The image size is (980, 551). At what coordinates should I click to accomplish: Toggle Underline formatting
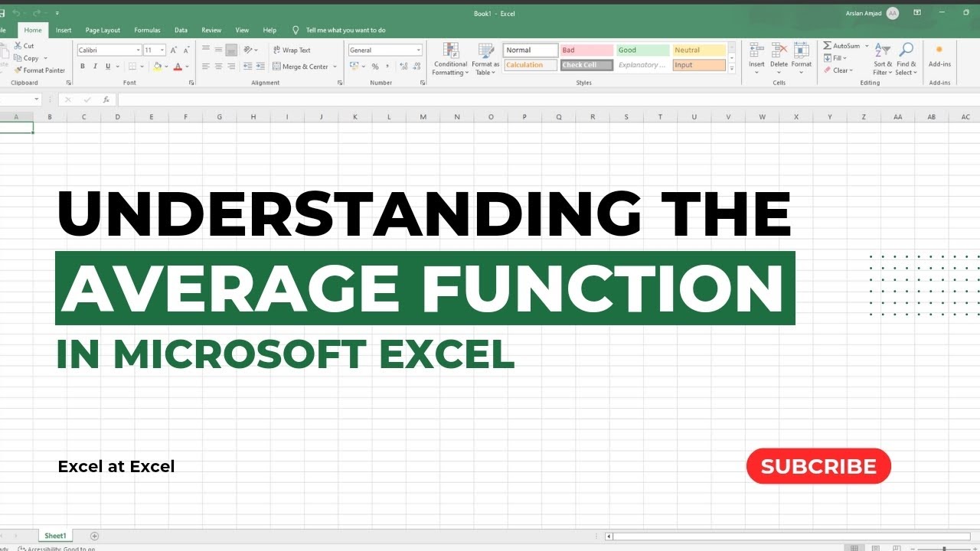click(x=108, y=67)
